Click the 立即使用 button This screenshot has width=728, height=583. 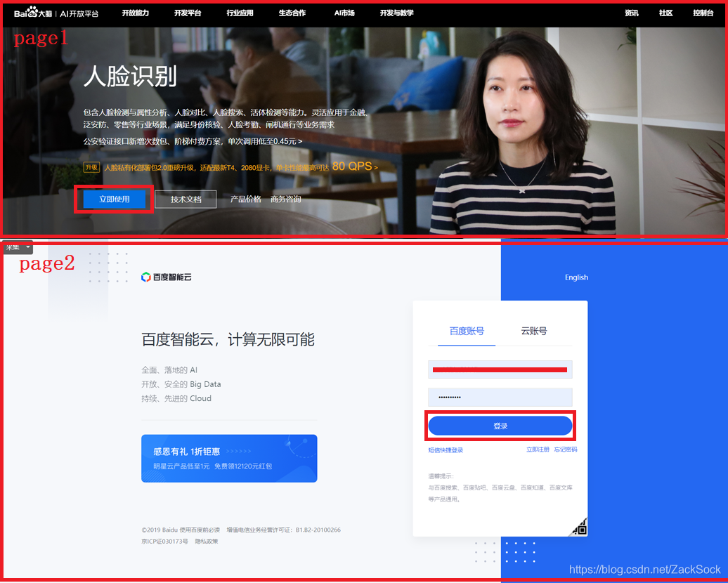[115, 199]
